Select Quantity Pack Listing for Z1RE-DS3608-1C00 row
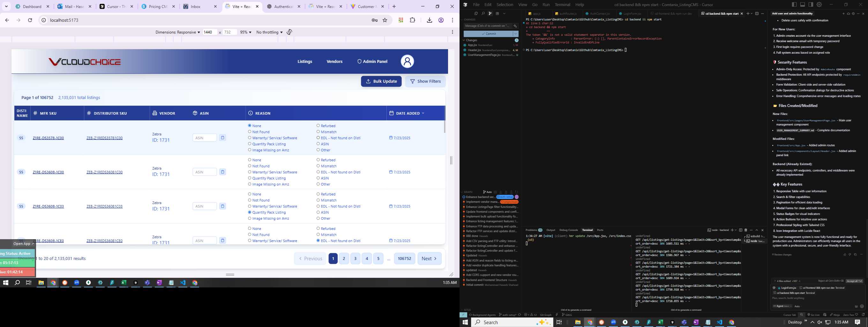This screenshot has width=868, height=327. tap(250, 178)
